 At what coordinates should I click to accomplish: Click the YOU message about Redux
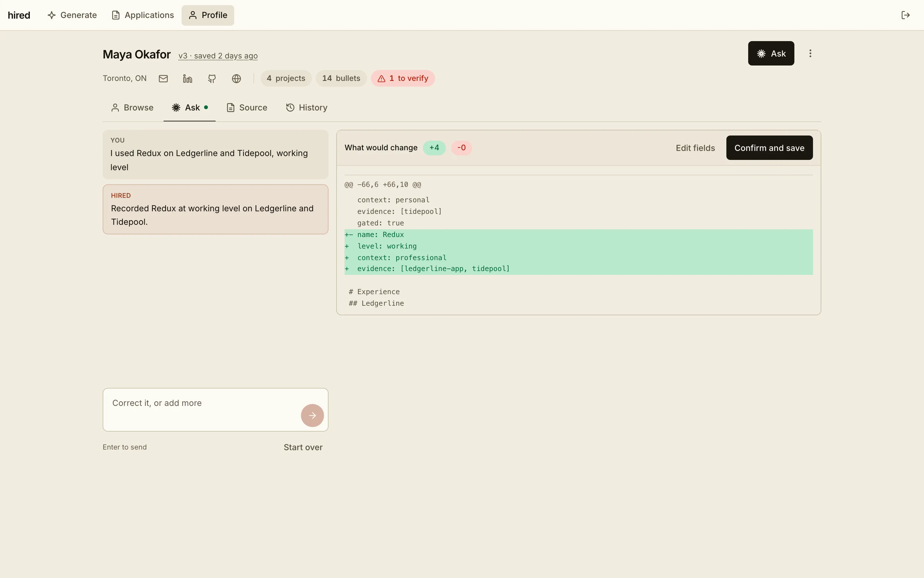pos(215,154)
